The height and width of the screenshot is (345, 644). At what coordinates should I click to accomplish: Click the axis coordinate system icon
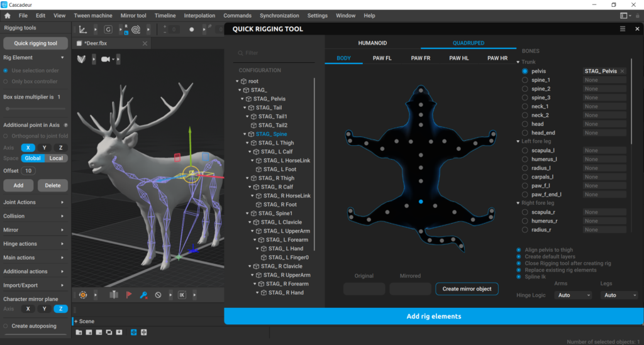tap(82, 29)
